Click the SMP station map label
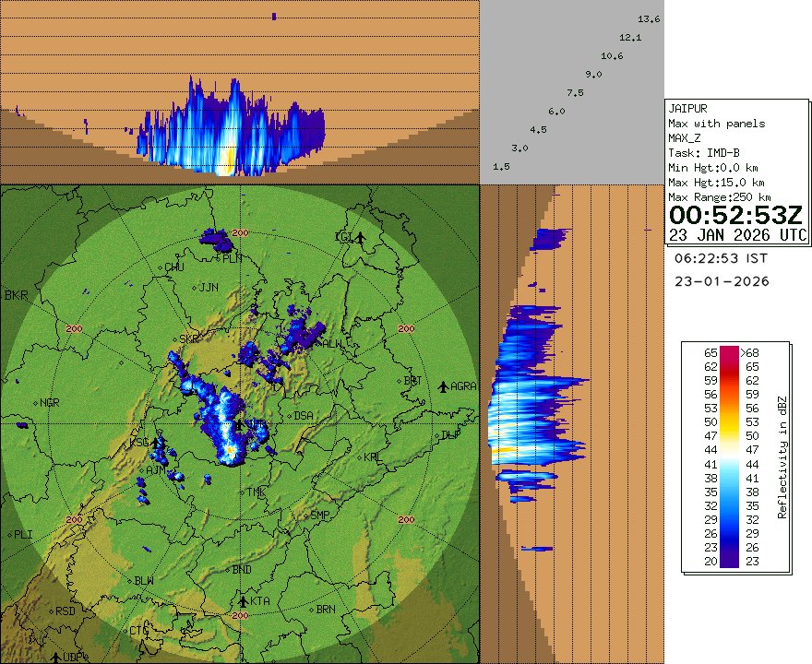 pos(320,515)
